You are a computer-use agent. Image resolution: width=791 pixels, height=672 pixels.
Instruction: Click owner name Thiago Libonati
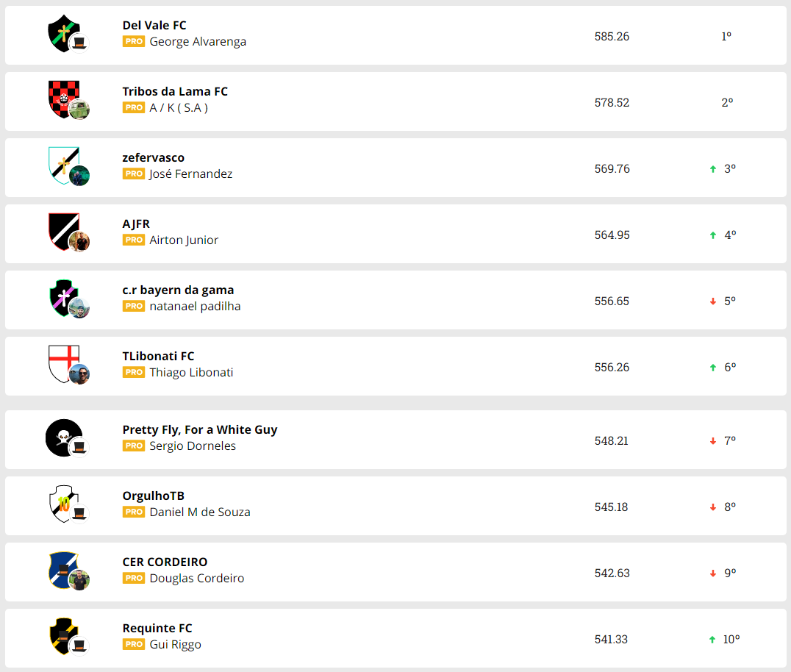point(191,373)
